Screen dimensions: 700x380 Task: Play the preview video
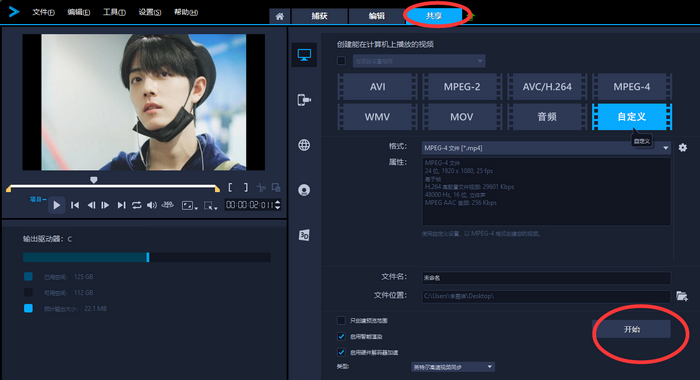pyautogui.click(x=57, y=205)
